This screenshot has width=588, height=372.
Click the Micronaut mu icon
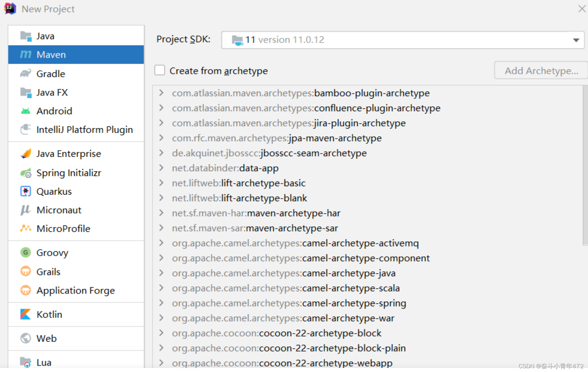pyautogui.click(x=26, y=210)
